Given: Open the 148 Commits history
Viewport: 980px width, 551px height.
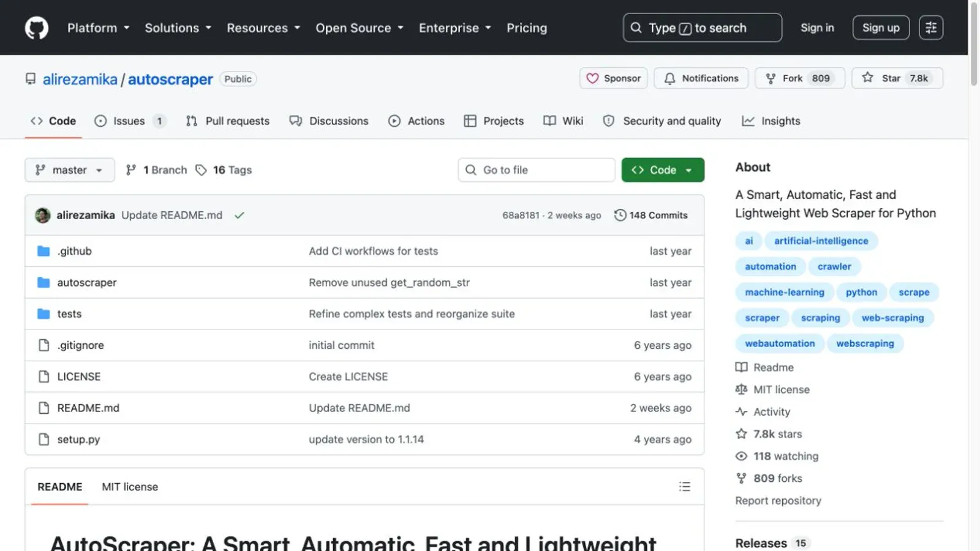Looking at the screenshot, I should tap(651, 216).
